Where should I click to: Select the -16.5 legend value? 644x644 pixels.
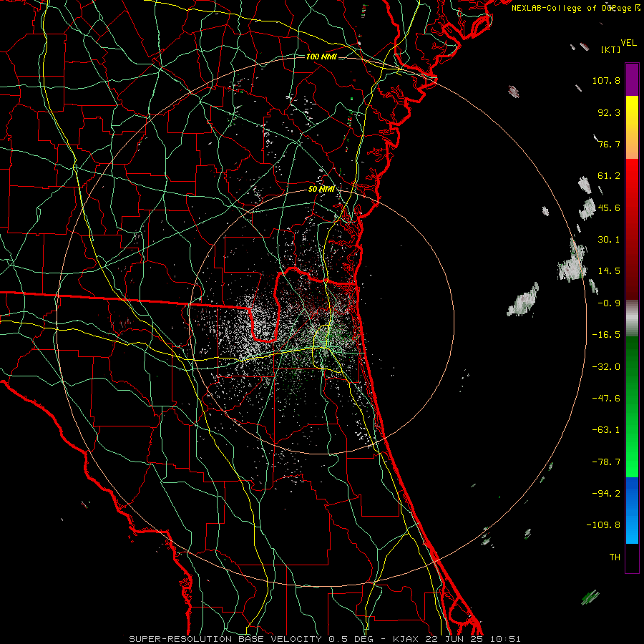pos(606,335)
